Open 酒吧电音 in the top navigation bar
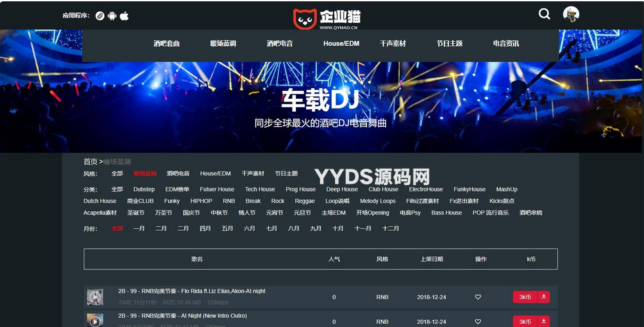 (279, 43)
